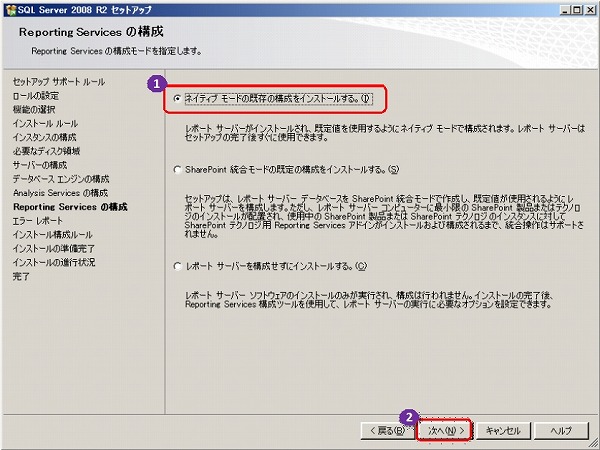
Task: Click セットアップ サポート ルール step in sidebar
Action: click(59, 82)
